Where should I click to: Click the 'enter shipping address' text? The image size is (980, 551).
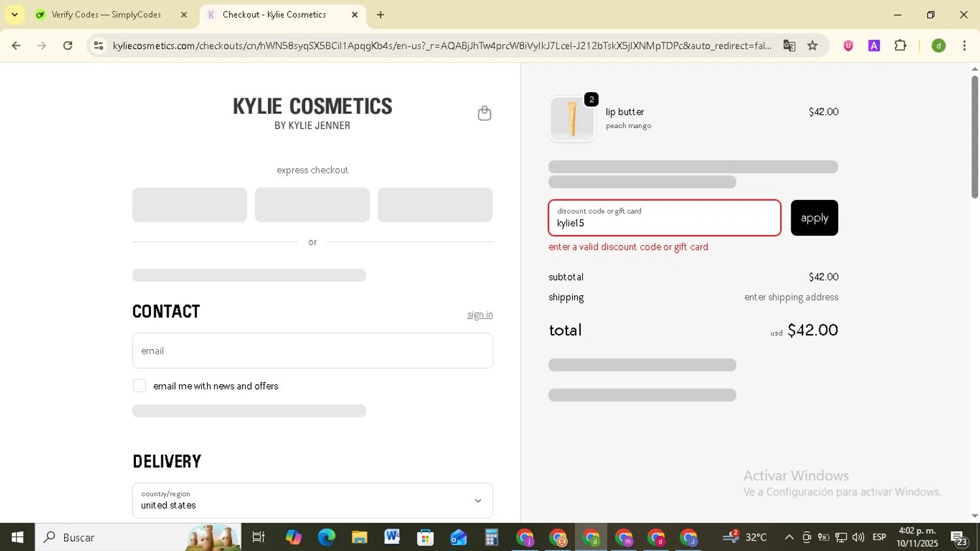tap(791, 297)
